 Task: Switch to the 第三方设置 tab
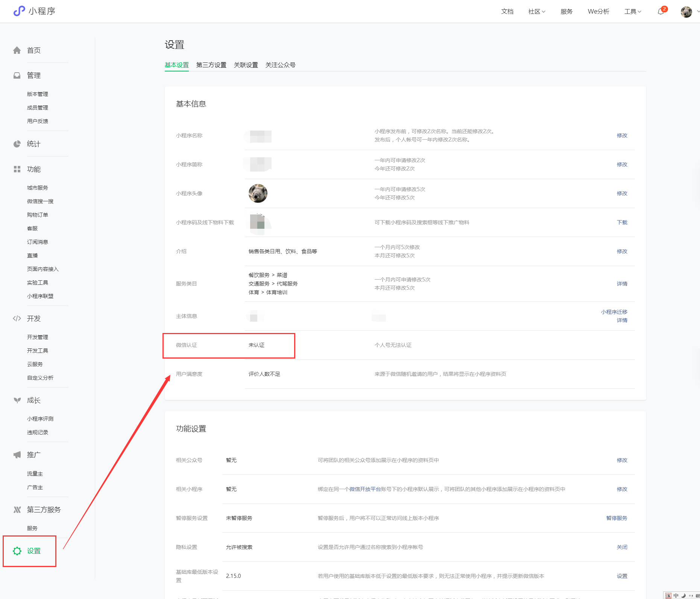211,65
